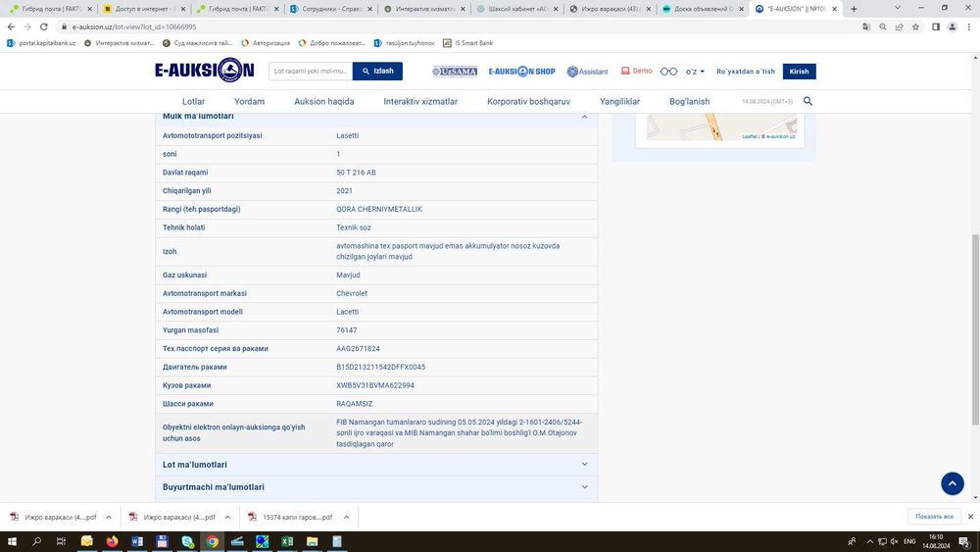Click the translate page icon in address bar
The height and width of the screenshot is (552, 980).
click(x=866, y=26)
